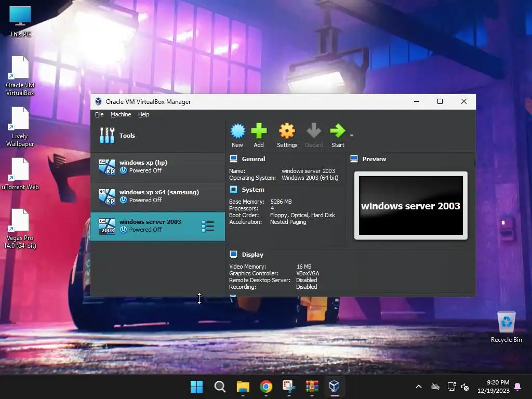Click the Operating System value Windows 2003 (64-bit)
This screenshot has height=399, width=532.
[310, 178]
